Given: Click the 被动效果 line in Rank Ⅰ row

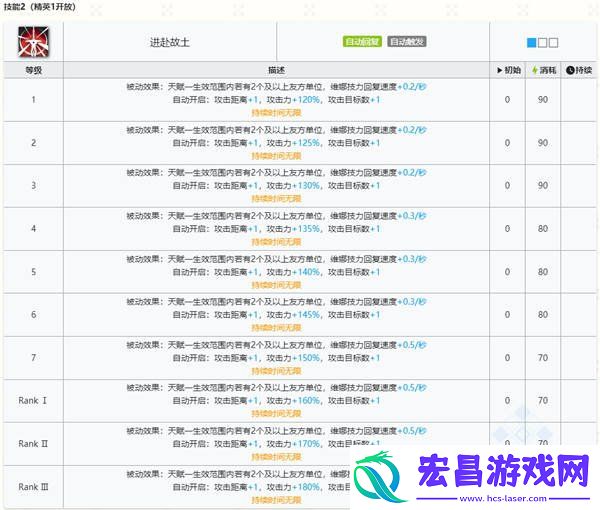Looking at the screenshot, I should coord(276,388).
